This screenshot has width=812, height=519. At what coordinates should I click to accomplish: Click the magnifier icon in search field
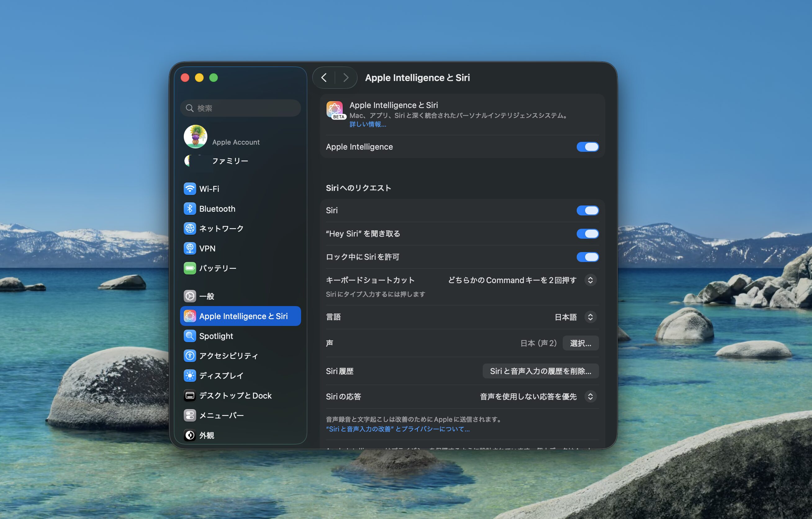click(190, 108)
